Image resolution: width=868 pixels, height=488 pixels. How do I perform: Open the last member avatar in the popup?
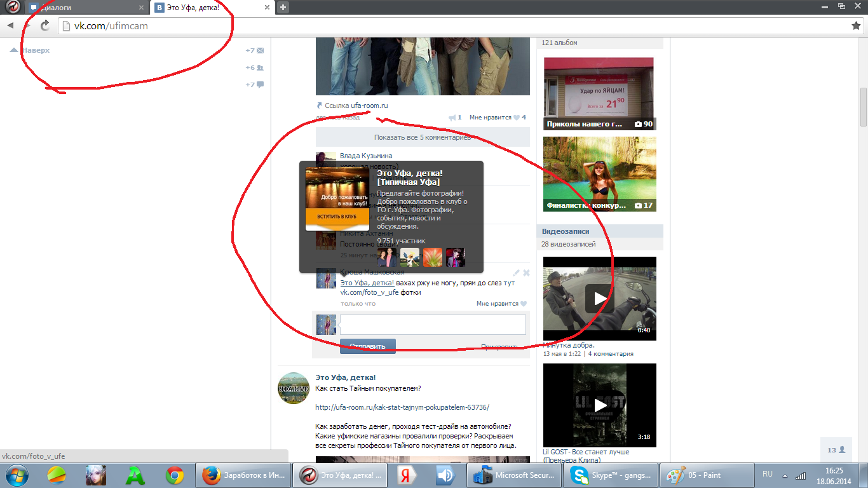(x=456, y=257)
